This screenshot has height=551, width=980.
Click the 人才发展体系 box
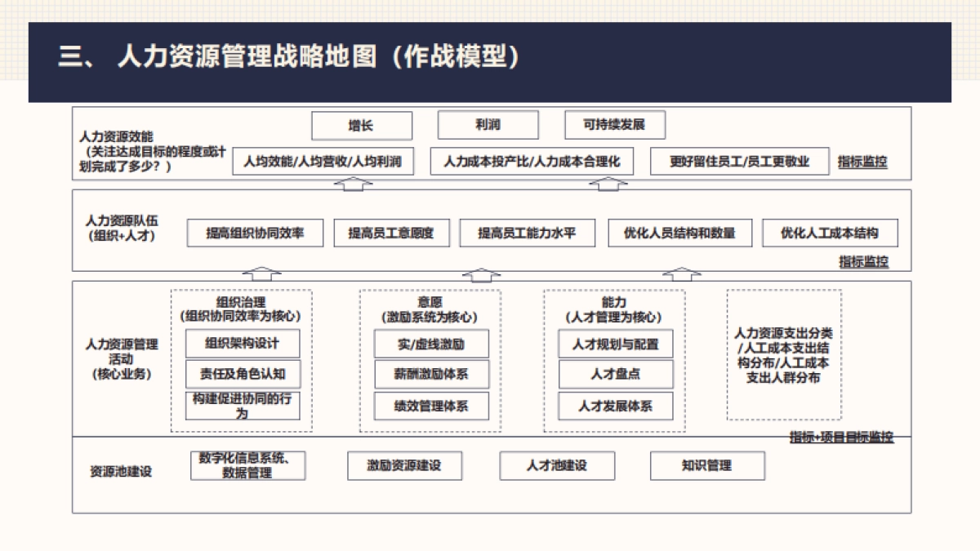[616, 406]
